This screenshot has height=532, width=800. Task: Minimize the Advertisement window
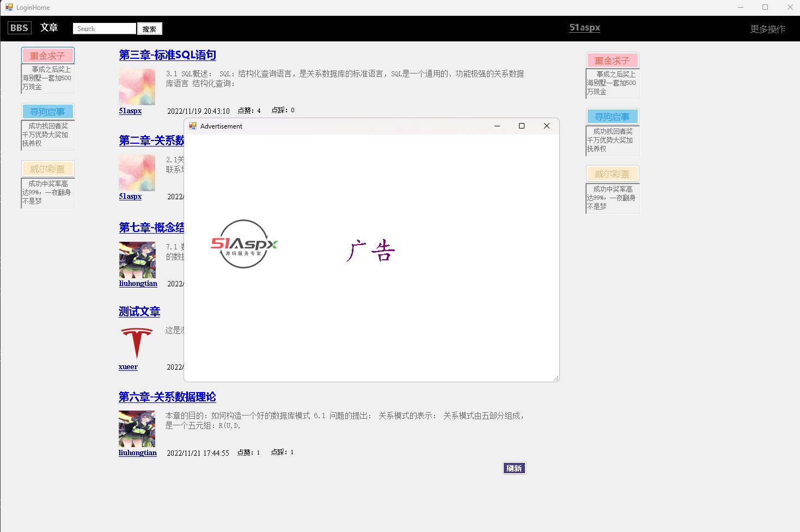(497, 126)
